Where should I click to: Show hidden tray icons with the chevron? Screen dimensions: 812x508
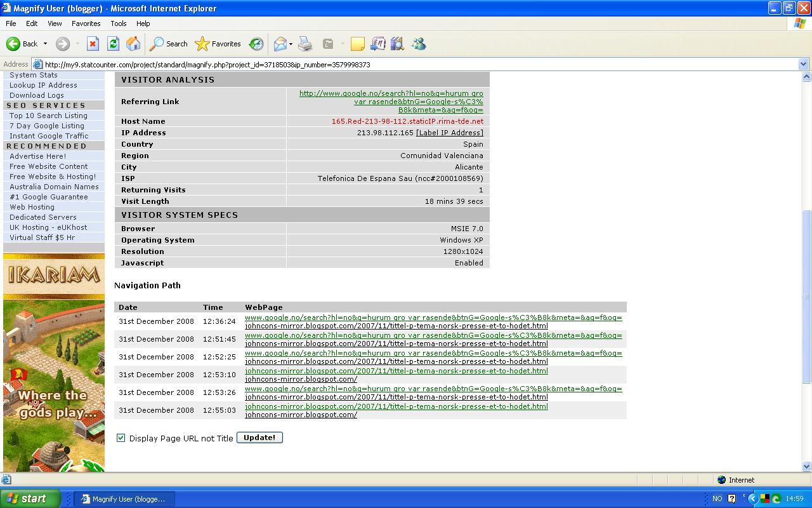[753, 498]
